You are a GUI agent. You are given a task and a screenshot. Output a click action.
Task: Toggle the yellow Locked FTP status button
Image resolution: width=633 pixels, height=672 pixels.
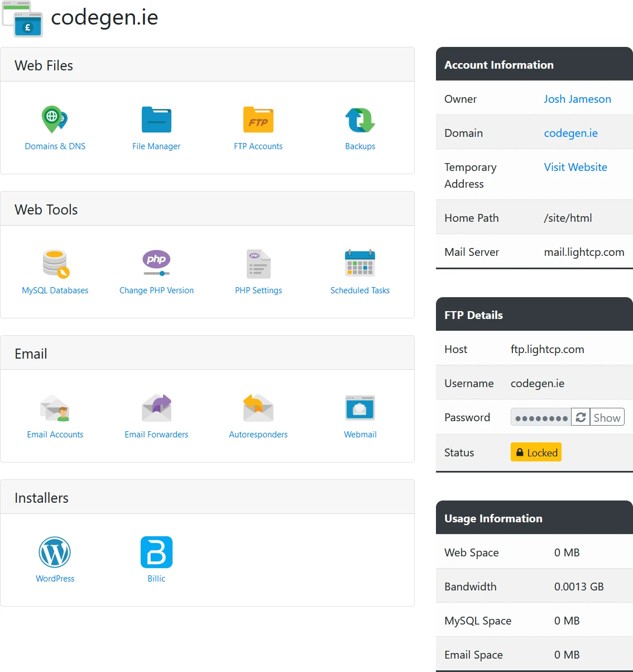pyautogui.click(x=536, y=452)
